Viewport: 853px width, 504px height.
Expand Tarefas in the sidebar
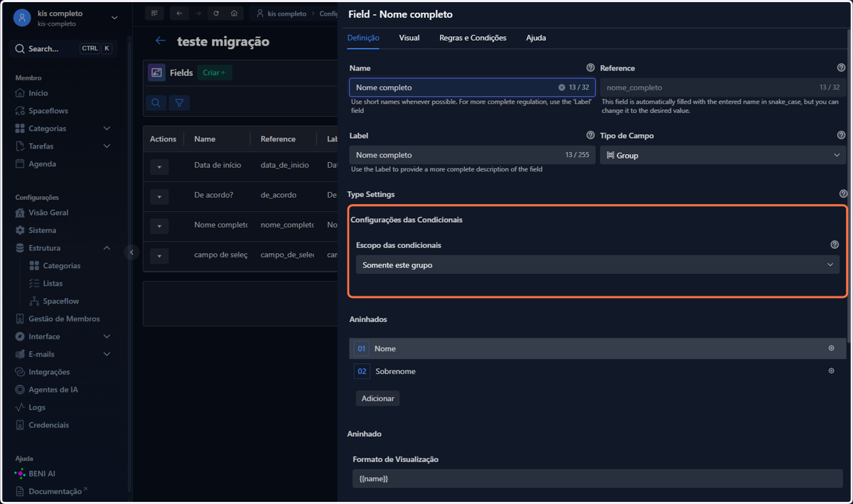click(x=107, y=146)
